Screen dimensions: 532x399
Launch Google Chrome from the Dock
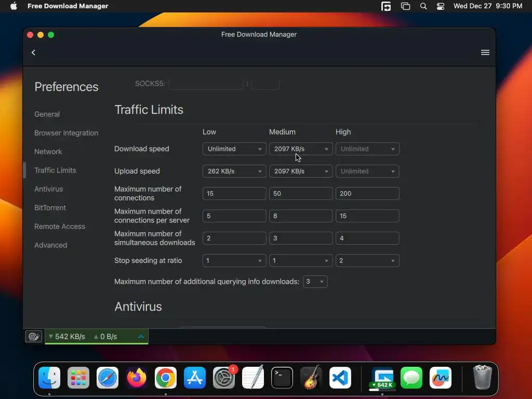166,378
